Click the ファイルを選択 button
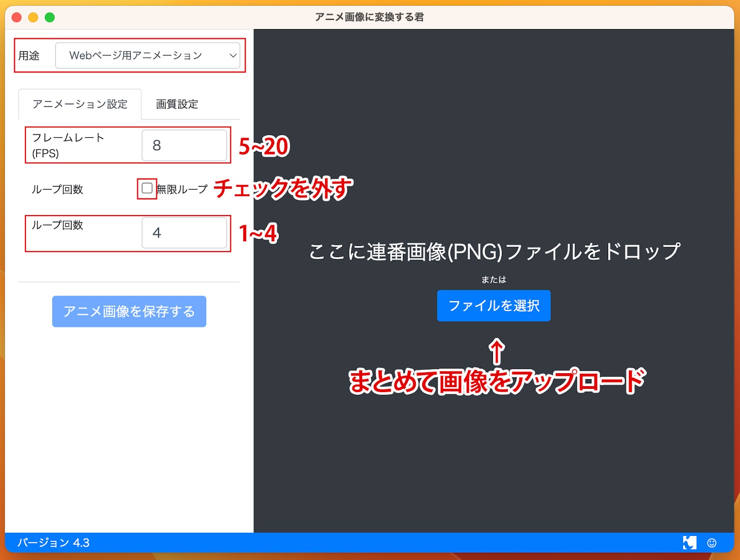The image size is (740, 560). click(493, 306)
